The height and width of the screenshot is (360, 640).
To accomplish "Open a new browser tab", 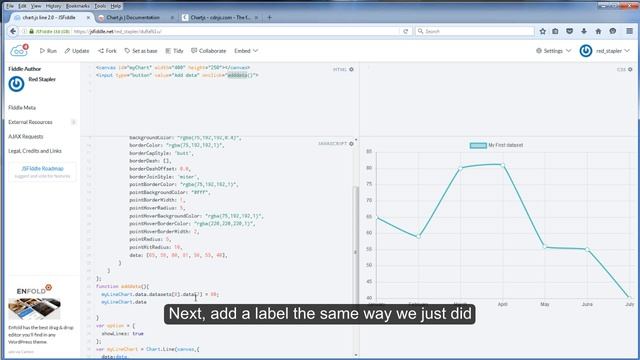I will (x=269, y=18).
